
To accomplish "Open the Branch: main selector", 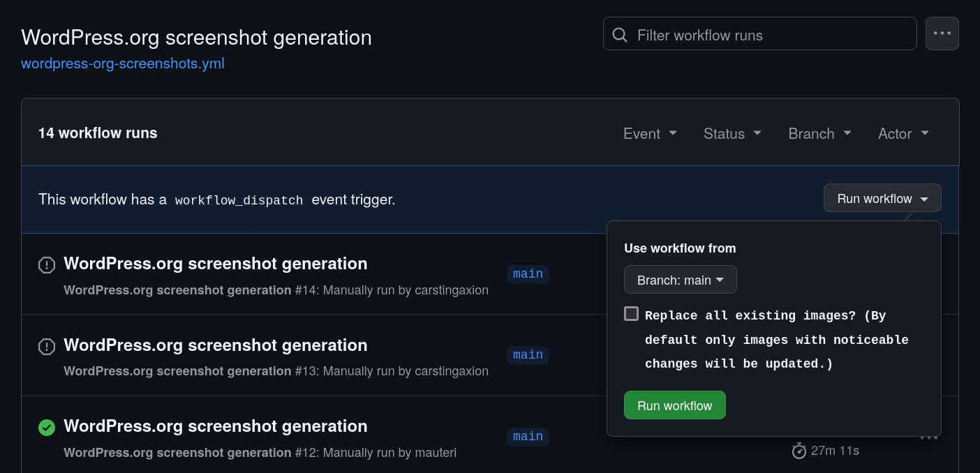I will (681, 280).
